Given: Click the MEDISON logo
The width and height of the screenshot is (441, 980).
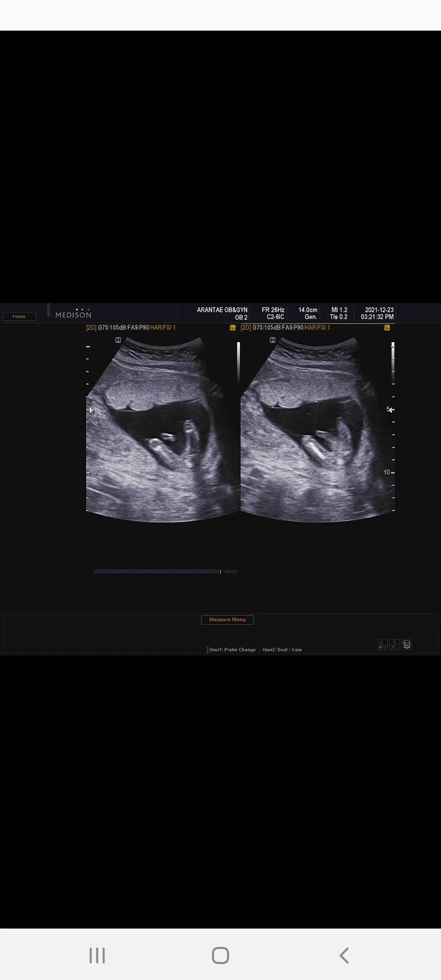Looking at the screenshot, I should point(73,314).
